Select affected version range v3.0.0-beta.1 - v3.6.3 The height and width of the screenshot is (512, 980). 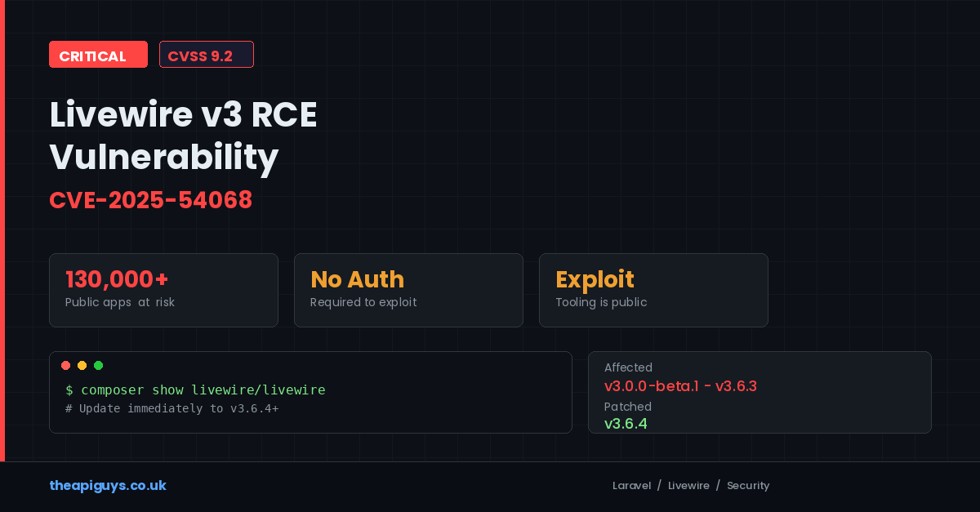tap(680, 386)
